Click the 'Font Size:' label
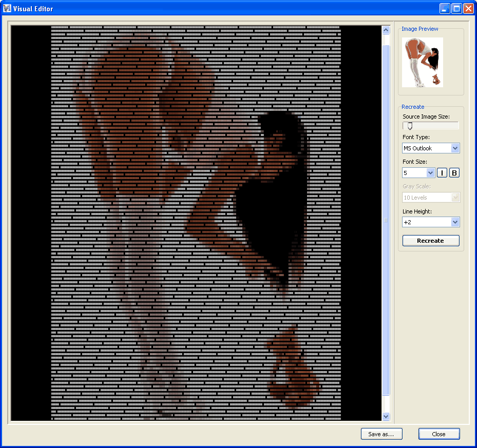 pos(415,162)
